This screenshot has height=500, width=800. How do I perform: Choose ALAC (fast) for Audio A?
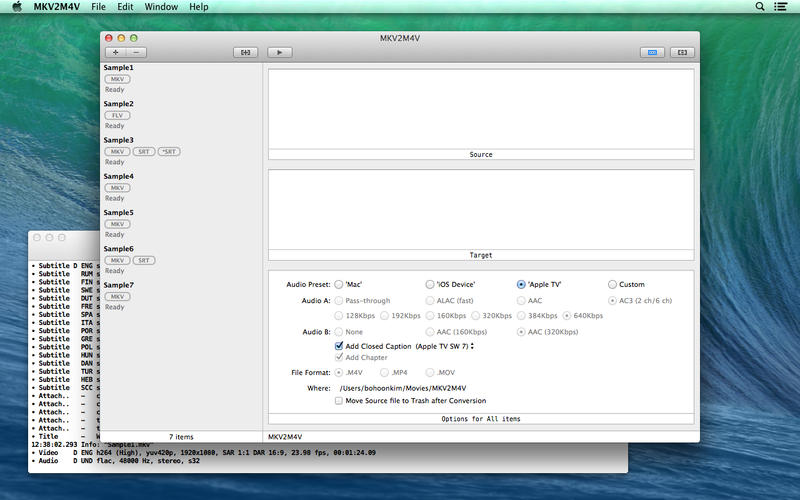430,301
